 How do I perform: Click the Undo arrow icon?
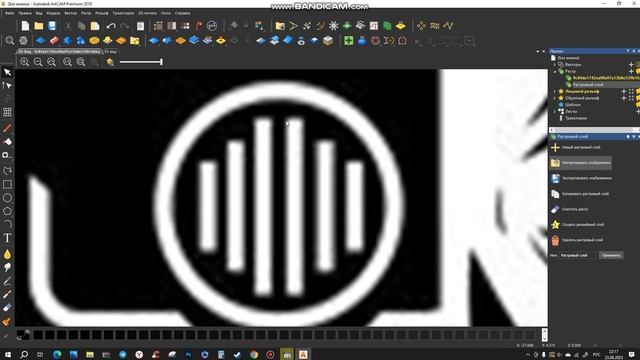[111, 26]
